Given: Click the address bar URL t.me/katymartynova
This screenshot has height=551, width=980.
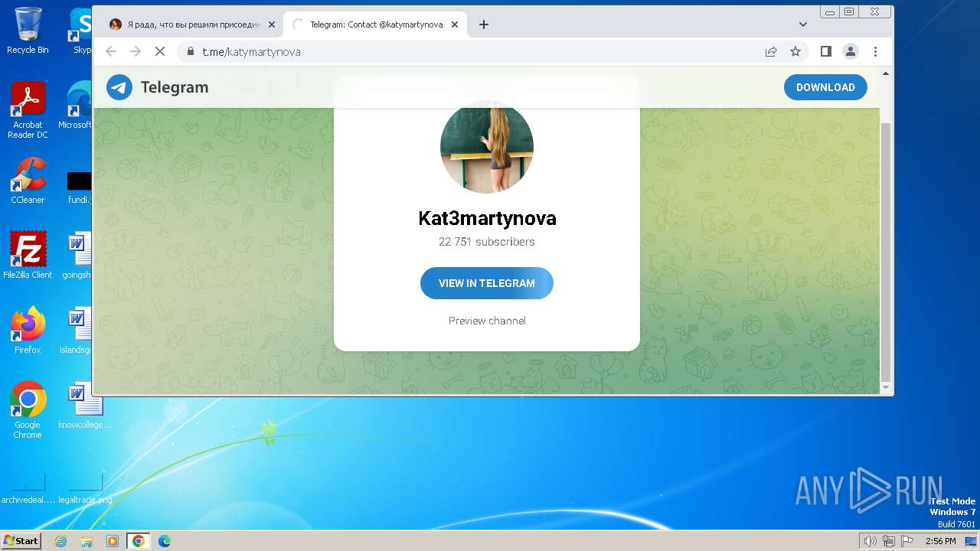Looking at the screenshot, I should tap(251, 52).
